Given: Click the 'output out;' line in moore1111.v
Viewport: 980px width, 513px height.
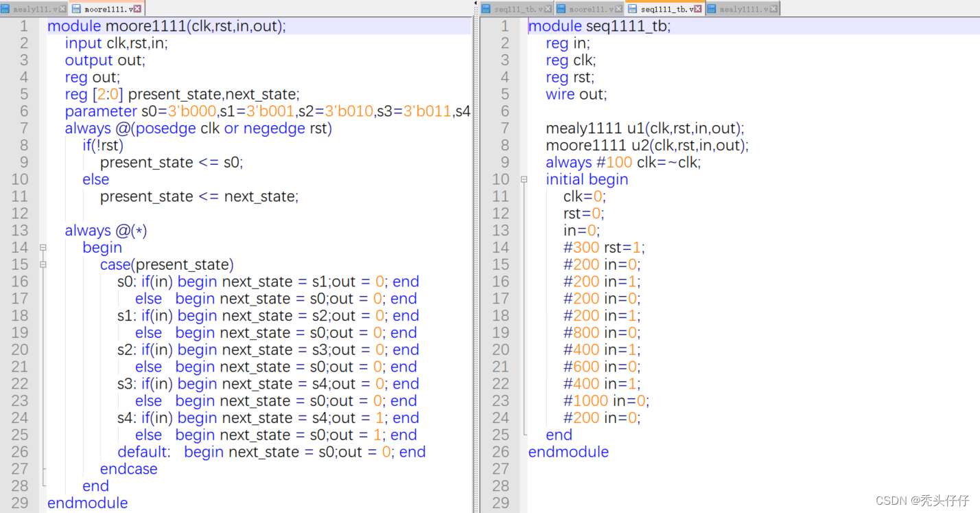Looking at the screenshot, I should [x=105, y=60].
